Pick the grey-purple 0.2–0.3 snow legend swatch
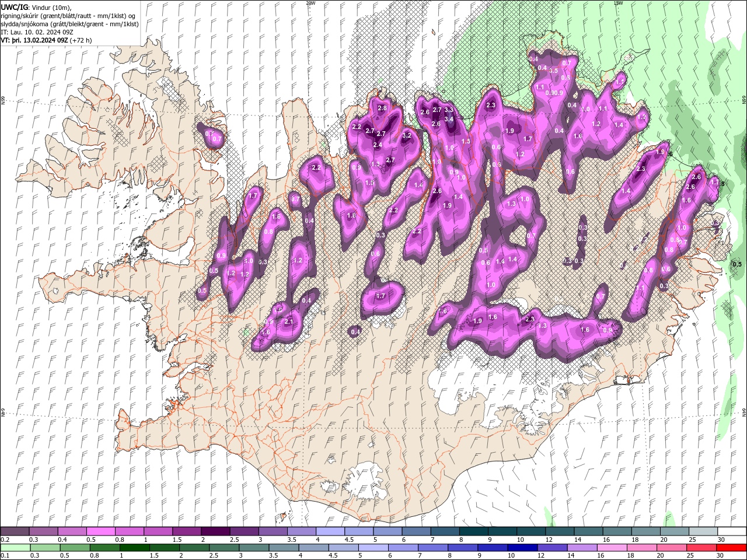Image resolution: width=747 pixels, height=560 pixels. pyautogui.click(x=15, y=531)
